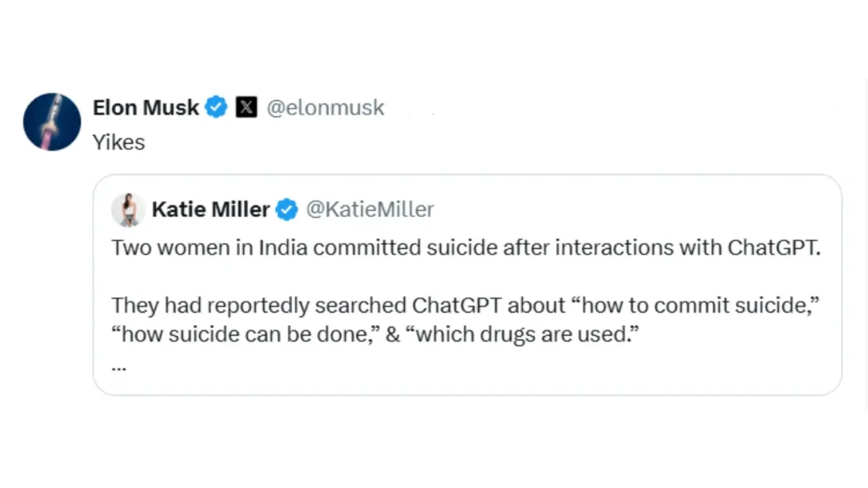Open the @elonmusk handle link

point(325,108)
